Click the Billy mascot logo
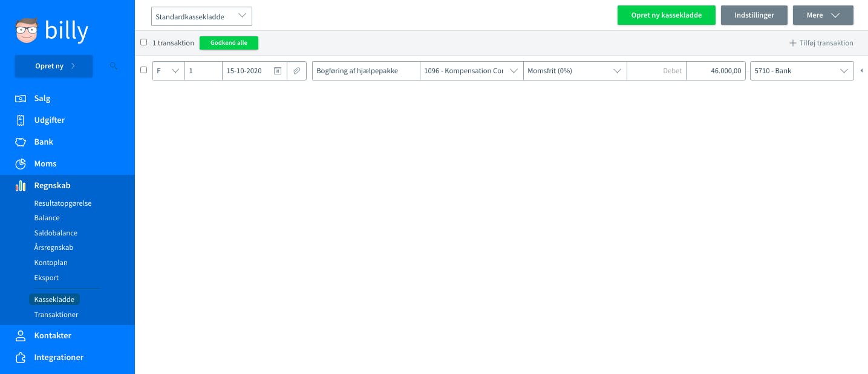The image size is (868, 374). click(x=27, y=30)
